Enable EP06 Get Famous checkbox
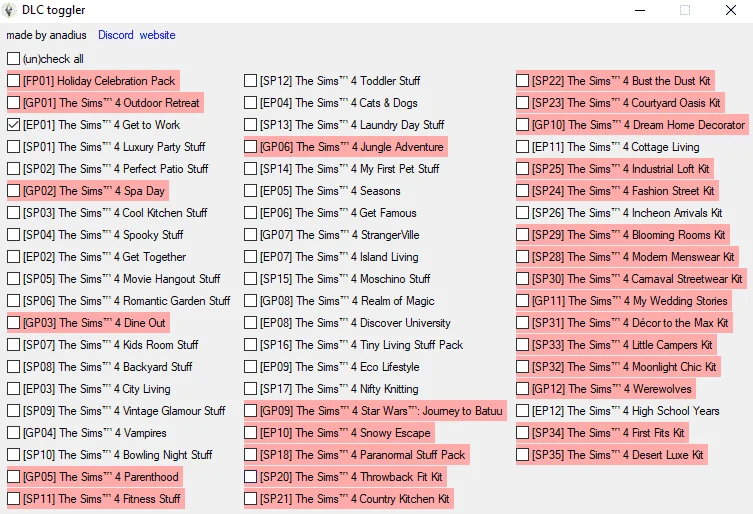Screen dimensions: 753x514 click(x=250, y=213)
